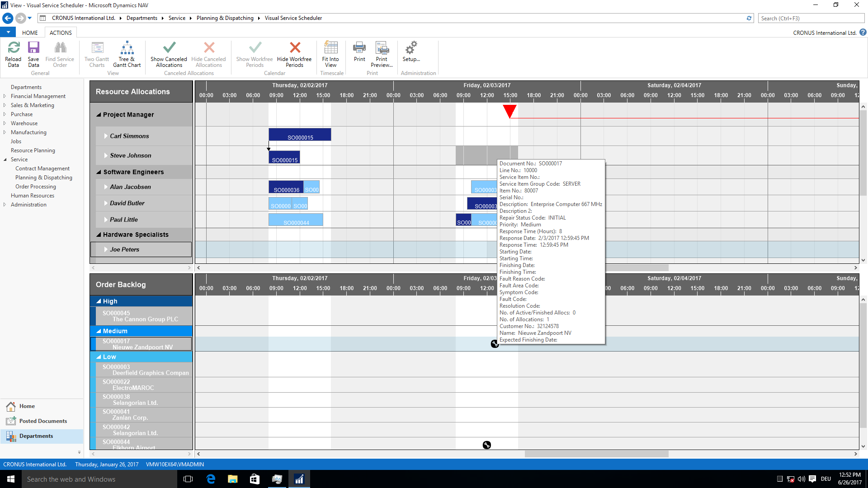868x488 pixels.
Task: Switch to Tree & Gantt Chart view
Action: (127, 54)
